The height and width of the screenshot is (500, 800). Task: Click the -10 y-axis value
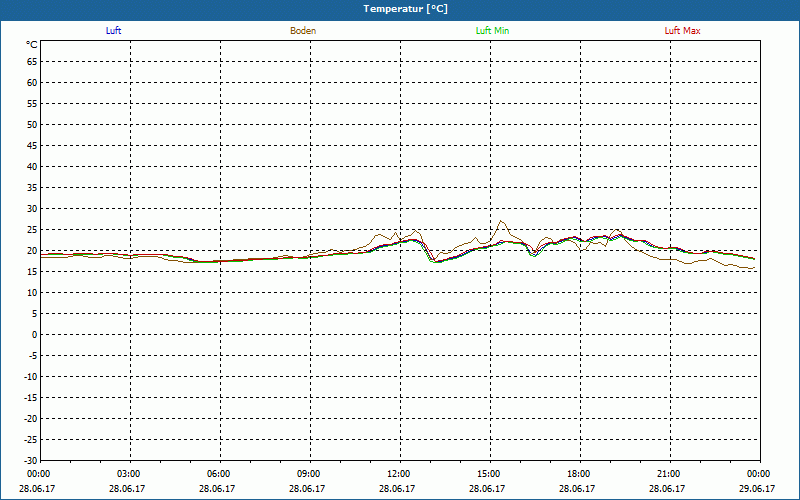coord(31,377)
